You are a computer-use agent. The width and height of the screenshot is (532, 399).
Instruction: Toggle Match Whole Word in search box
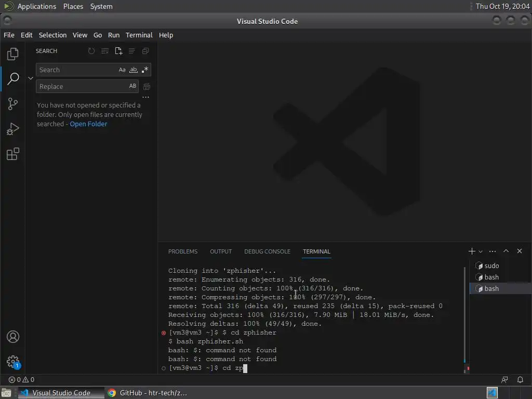tap(134, 70)
